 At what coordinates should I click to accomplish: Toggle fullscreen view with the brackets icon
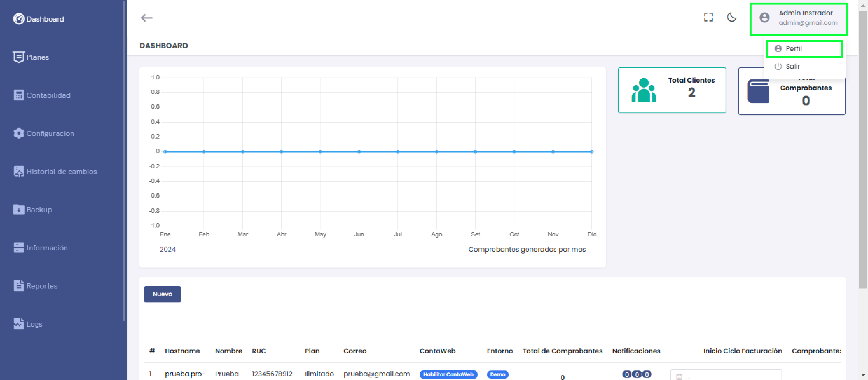[708, 17]
